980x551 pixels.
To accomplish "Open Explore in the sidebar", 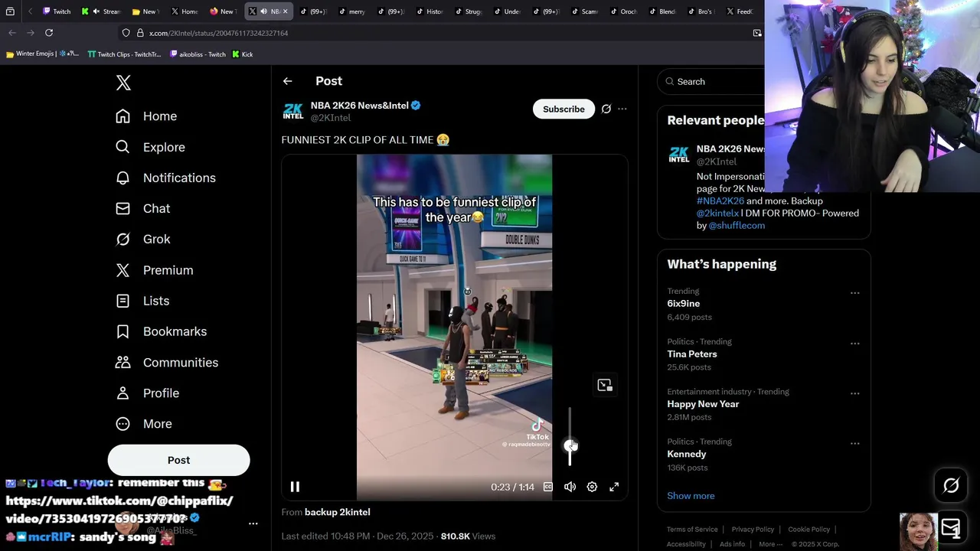I will click(x=150, y=147).
